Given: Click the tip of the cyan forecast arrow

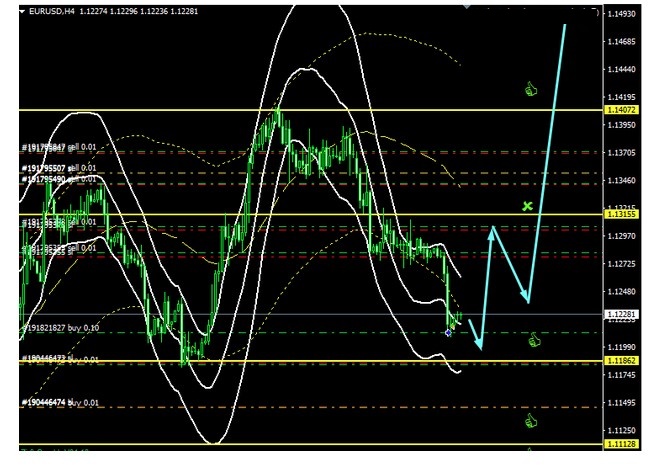Looking at the screenshot, I should point(566,23).
